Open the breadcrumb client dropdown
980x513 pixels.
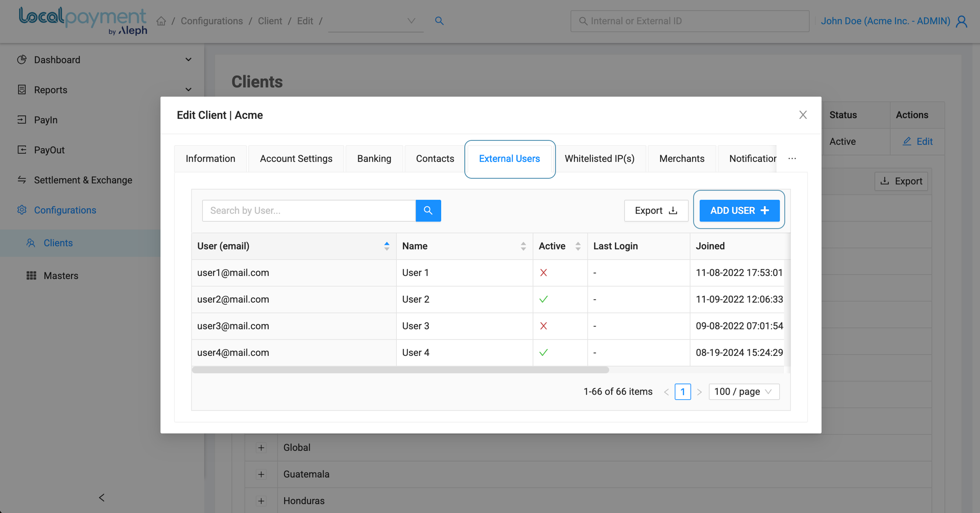click(376, 21)
